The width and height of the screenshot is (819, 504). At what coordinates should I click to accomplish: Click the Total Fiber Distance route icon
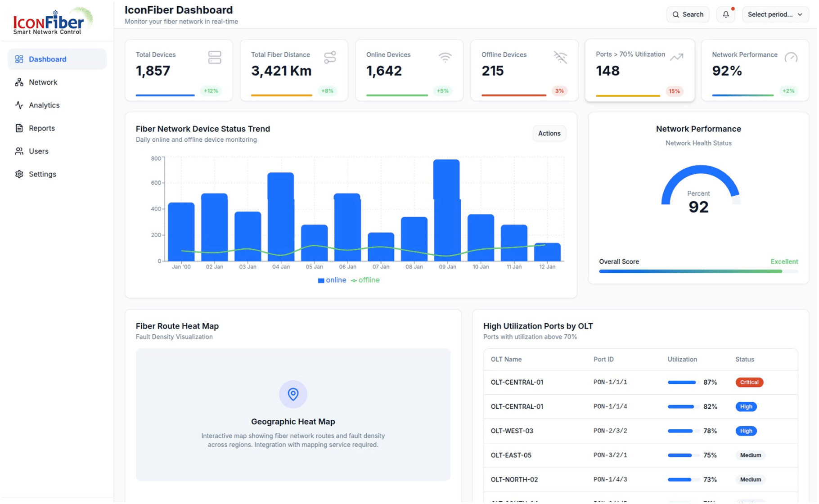(330, 57)
